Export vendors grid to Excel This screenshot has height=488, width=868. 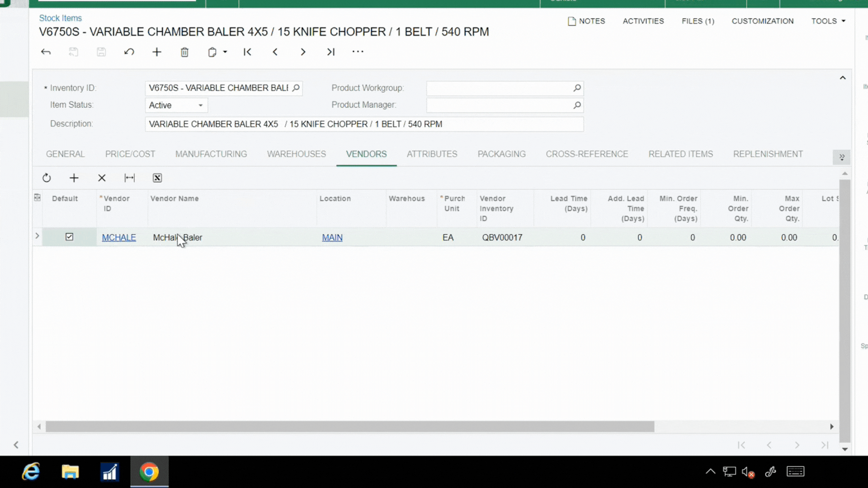point(157,178)
